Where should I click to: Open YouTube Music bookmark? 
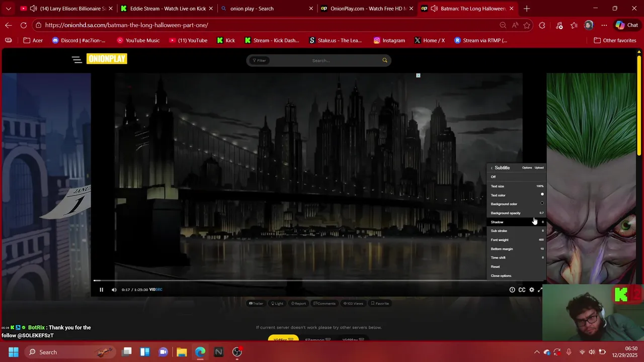coord(138,40)
